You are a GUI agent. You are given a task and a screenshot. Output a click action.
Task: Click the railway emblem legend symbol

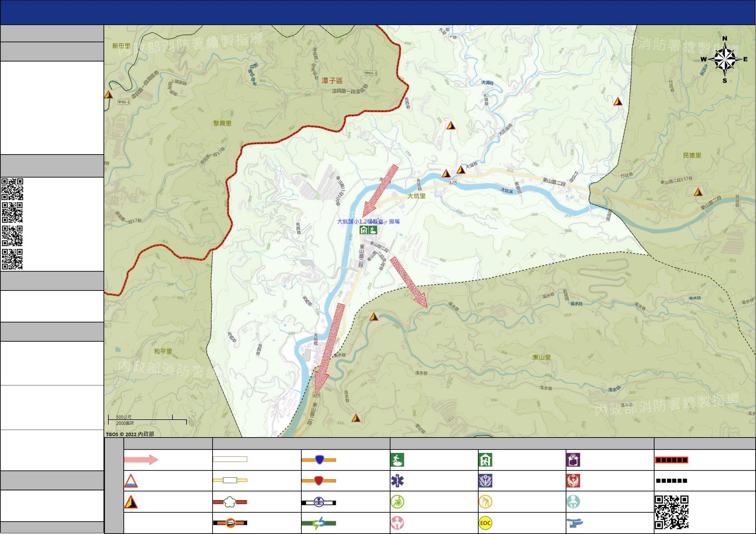click(319, 502)
